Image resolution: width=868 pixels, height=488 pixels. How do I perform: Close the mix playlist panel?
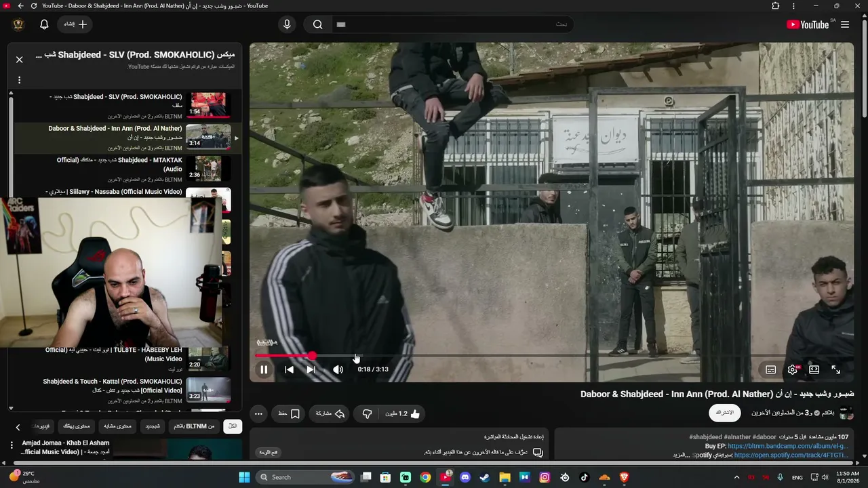(19, 60)
